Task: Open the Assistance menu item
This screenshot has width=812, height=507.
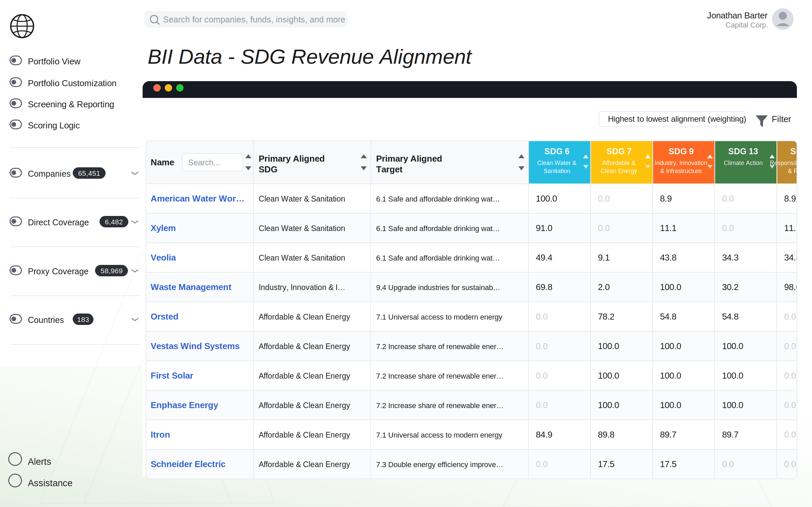Action: tap(50, 483)
